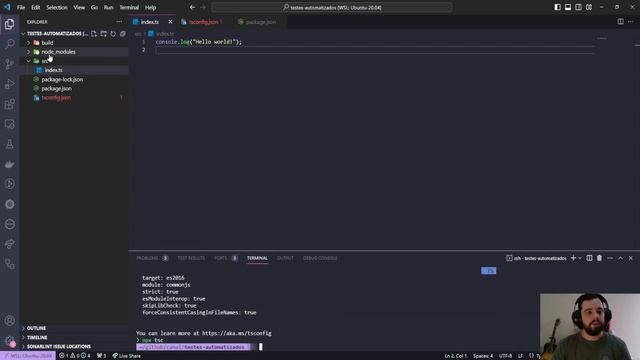
Task: Open package-lock.json in Explorer
Action: pos(62,80)
